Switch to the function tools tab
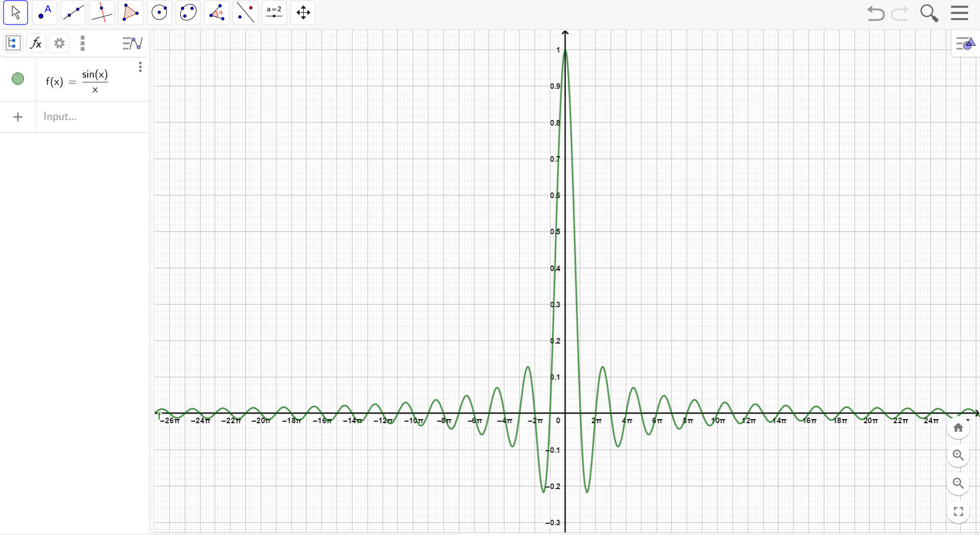980x535 pixels. (x=36, y=43)
